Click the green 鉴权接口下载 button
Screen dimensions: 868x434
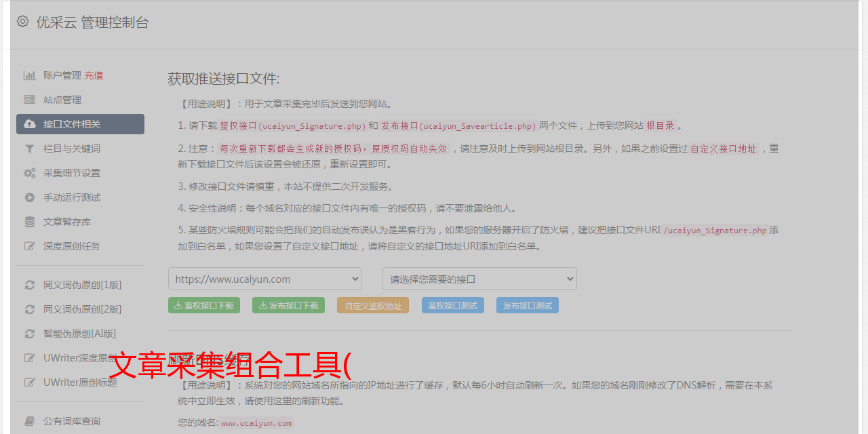pyautogui.click(x=204, y=305)
